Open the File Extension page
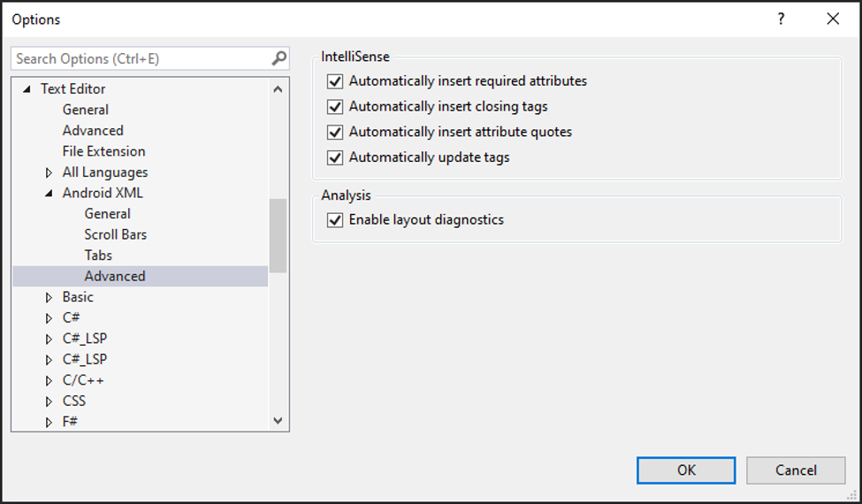 (x=104, y=151)
